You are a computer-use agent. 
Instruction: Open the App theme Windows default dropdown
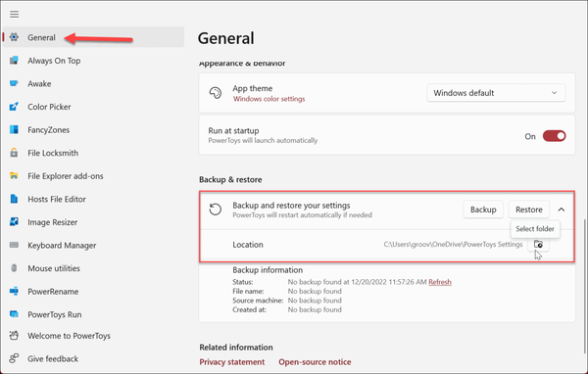(x=496, y=93)
